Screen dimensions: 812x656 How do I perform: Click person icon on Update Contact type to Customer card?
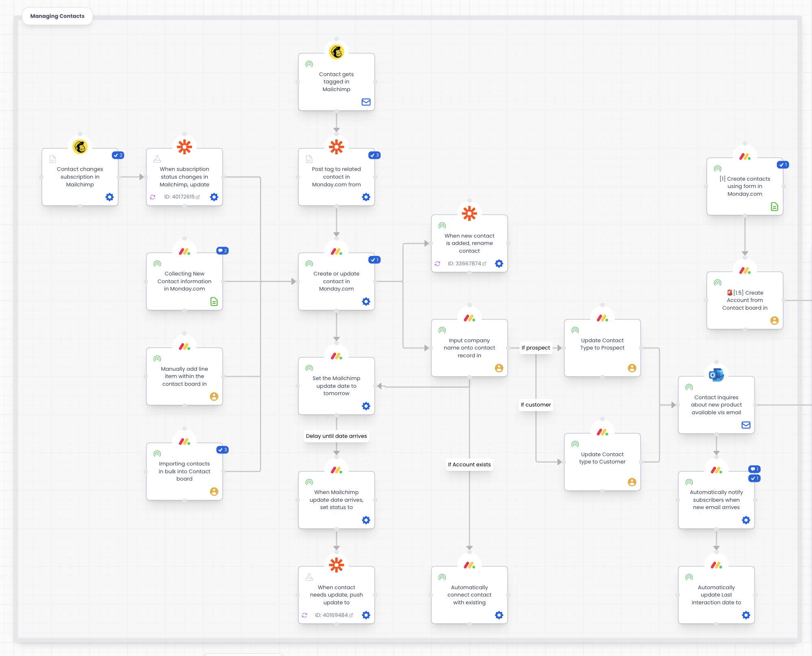point(632,482)
